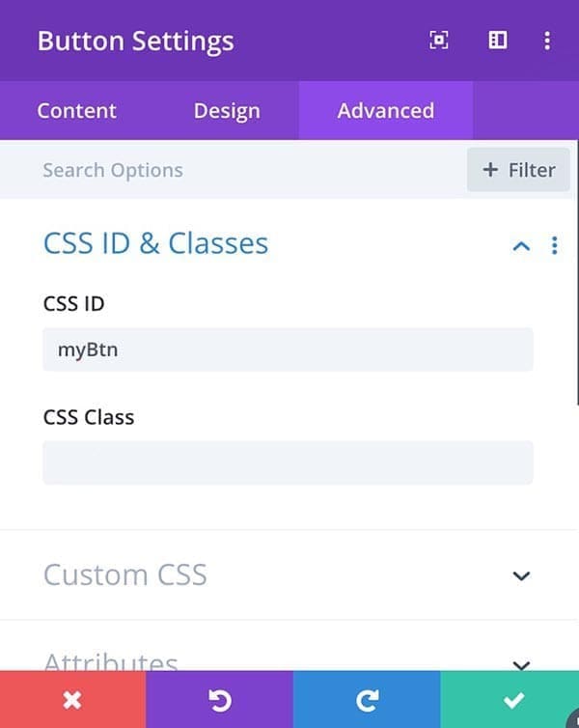Click the empty CSS Class input field
This screenshot has height=728, width=579.
289,462
